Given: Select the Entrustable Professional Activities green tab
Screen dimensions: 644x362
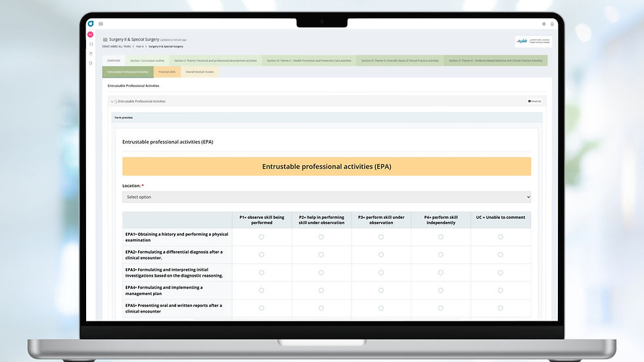Looking at the screenshot, I should pos(127,72).
